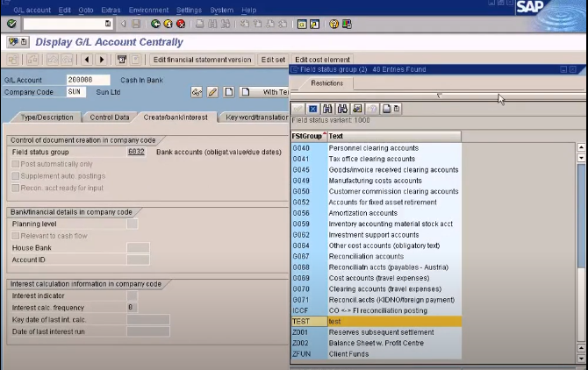Toggle Relevant to cash flow checkbox
The height and width of the screenshot is (370, 588).
(16, 236)
